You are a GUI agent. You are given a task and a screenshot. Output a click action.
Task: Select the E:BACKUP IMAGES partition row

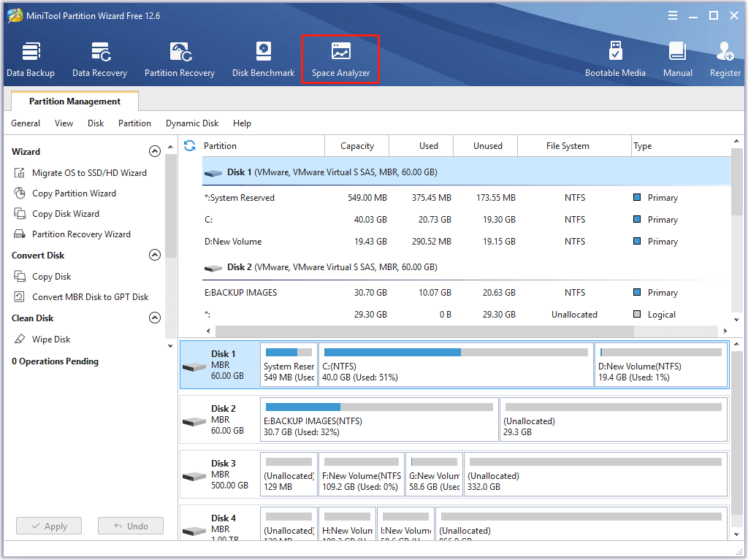coord(241,293)
